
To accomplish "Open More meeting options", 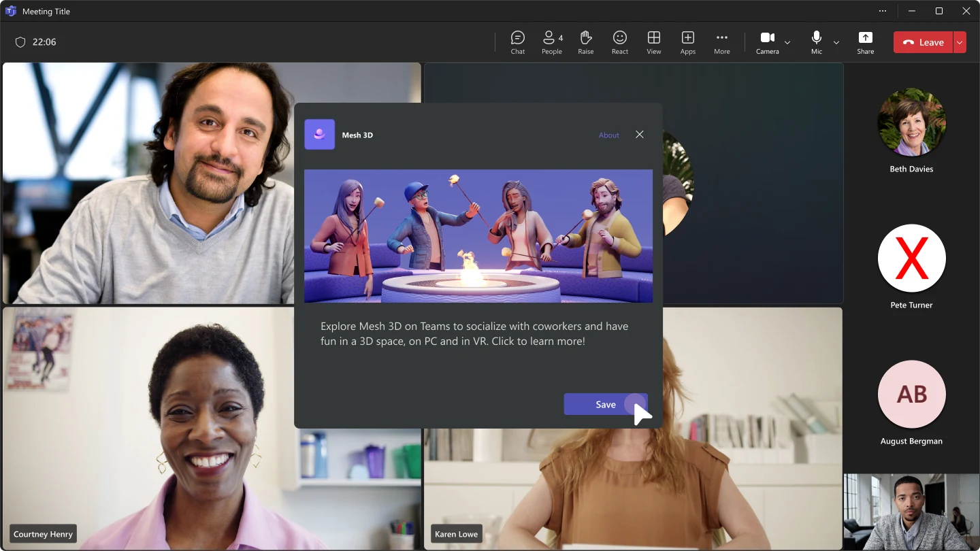I will click(x=722, y=42).
